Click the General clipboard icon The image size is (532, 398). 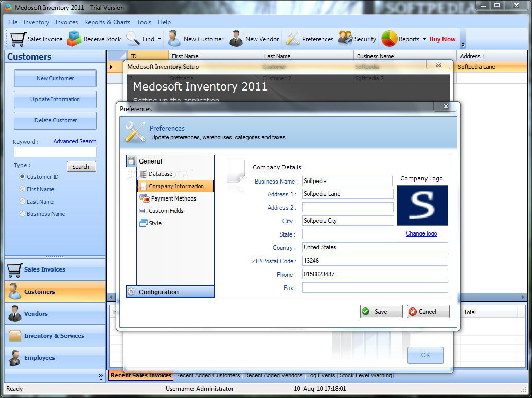131,161
